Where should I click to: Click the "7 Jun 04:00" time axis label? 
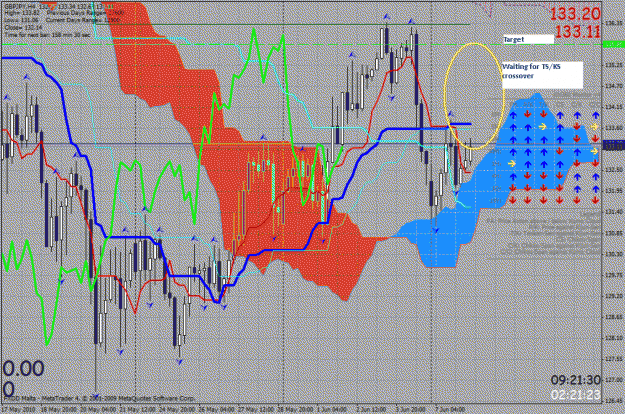click(x=450, y=409)
